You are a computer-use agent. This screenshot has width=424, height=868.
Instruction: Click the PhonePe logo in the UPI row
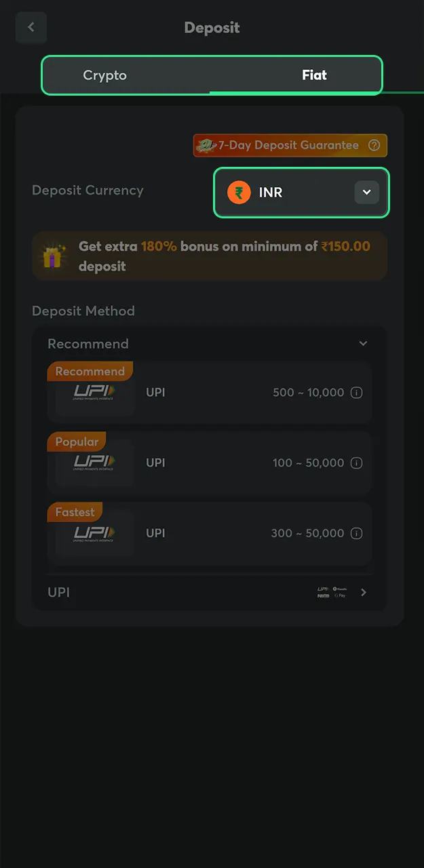click(x=339, y=589)
